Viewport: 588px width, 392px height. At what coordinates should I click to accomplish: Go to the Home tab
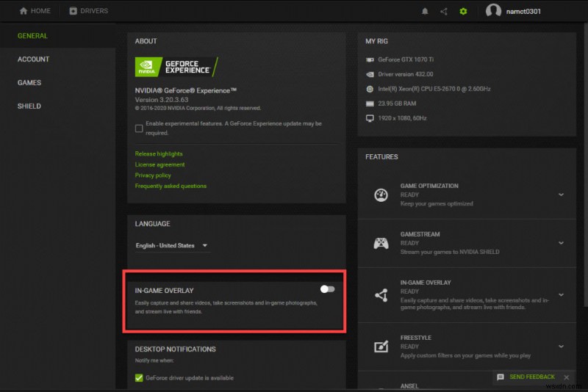35,11
